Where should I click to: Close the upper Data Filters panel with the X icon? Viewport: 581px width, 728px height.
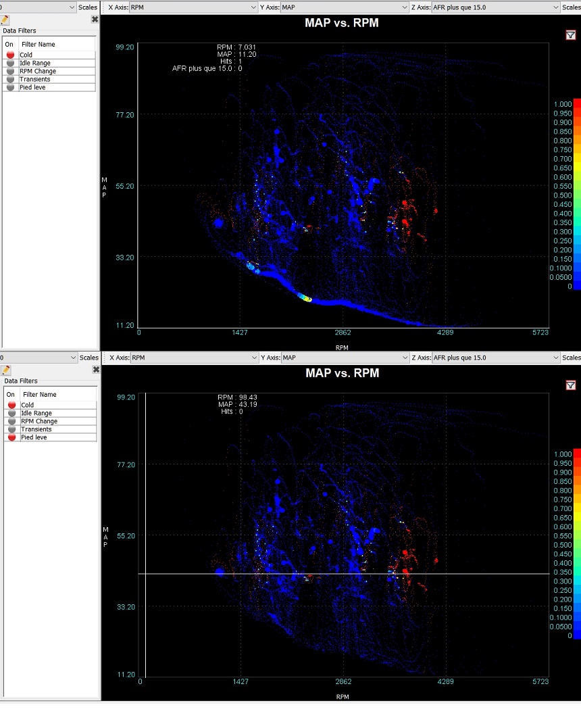click(x=95, y=20)
